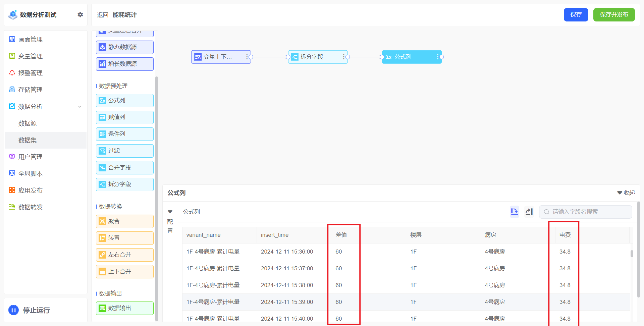
Task: Select the 公式列 node icon in palette
Action: (x=102, y=101)
